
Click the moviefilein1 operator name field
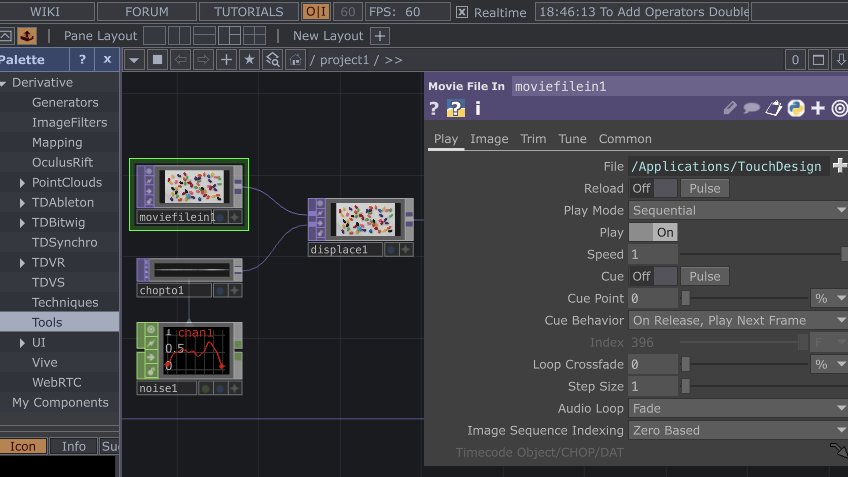pyautogui.click(x=679, y=87)
